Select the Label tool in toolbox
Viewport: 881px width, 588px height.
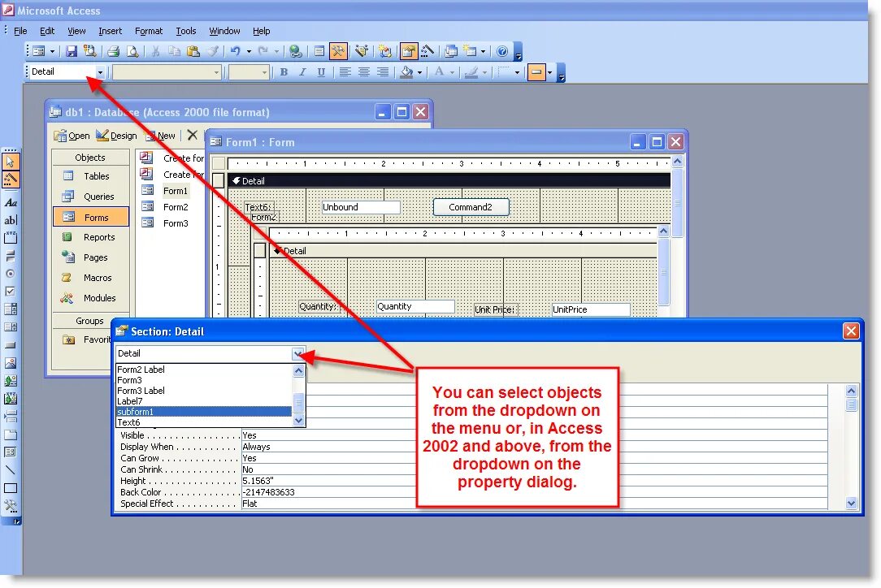[x=11, y=202]
